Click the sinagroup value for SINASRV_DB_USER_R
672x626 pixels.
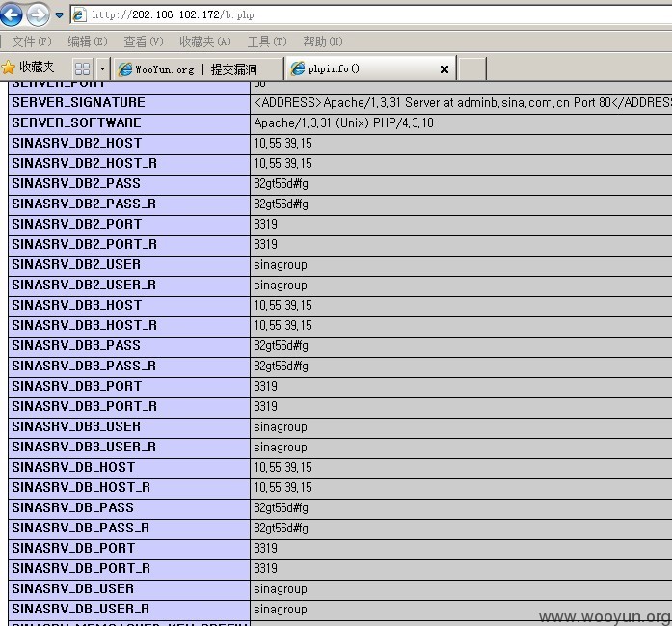281,610
